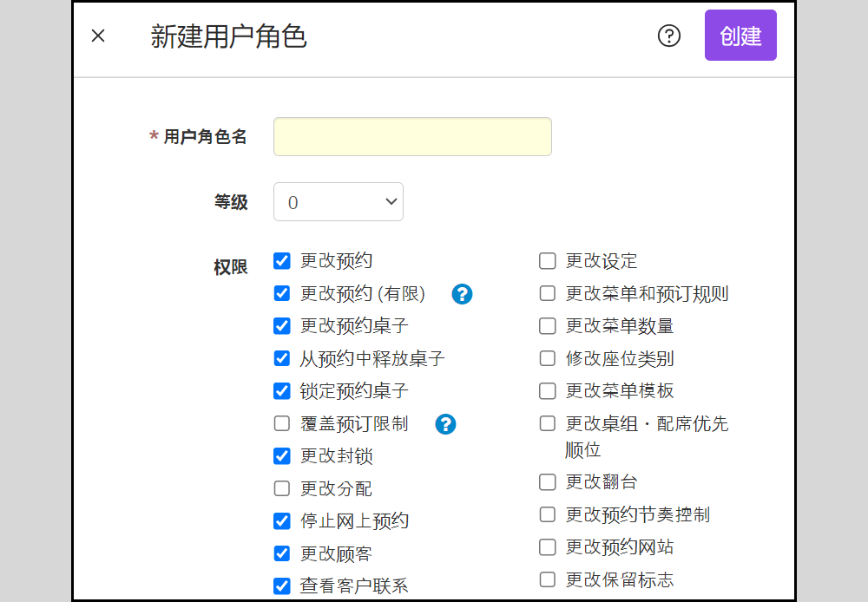Enable the 更改预约节奏控制 checkbox
The width and height of the screenshot is (868, 602).
click(548, 514)
